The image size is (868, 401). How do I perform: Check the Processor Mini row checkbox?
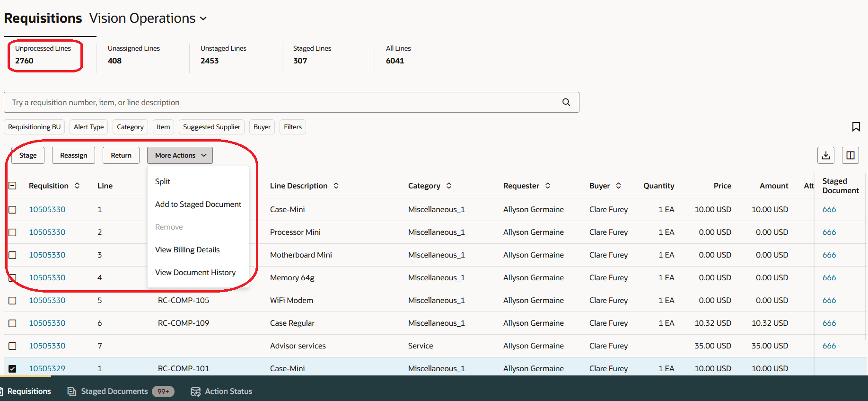[x=13, y=232]
